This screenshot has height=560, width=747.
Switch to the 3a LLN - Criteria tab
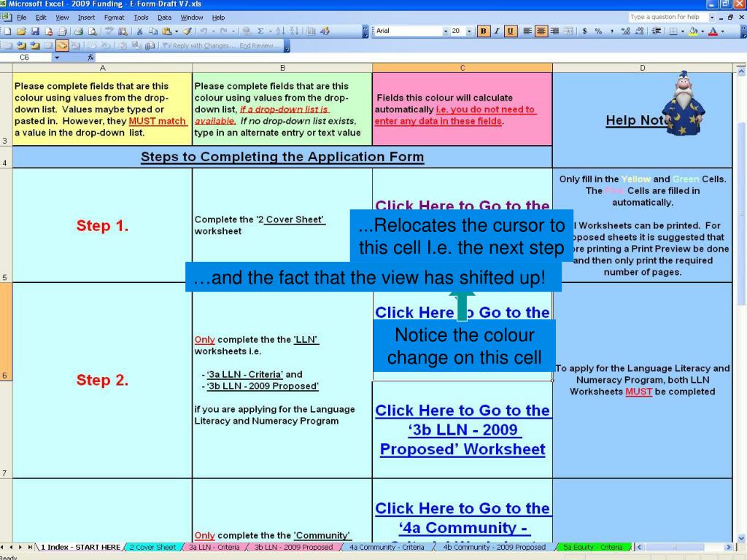pyautogui.click(x=214, y=547)
